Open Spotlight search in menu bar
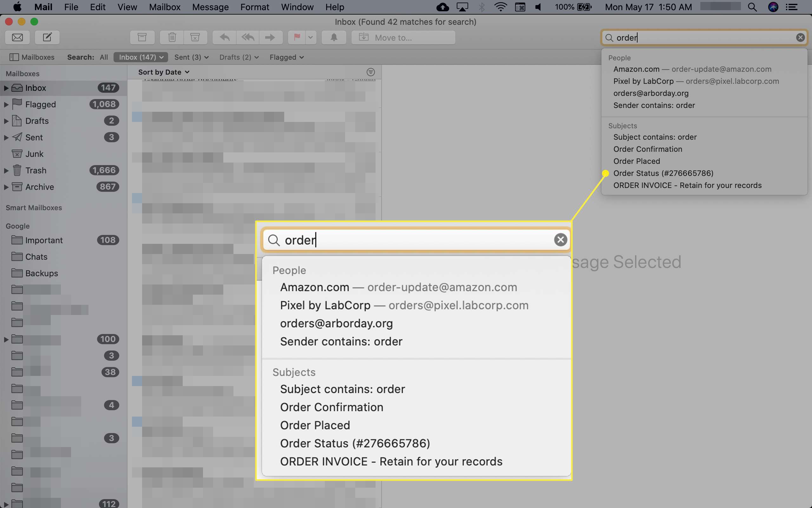Viewport: 812px width, 508px height. click(752, 7)
